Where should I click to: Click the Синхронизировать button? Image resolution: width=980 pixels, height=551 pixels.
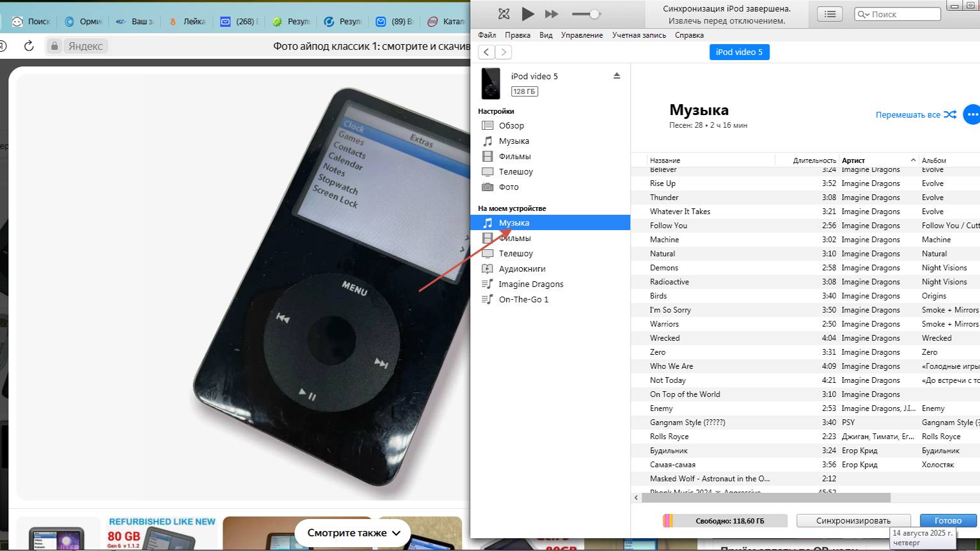(x=853, y=521)
